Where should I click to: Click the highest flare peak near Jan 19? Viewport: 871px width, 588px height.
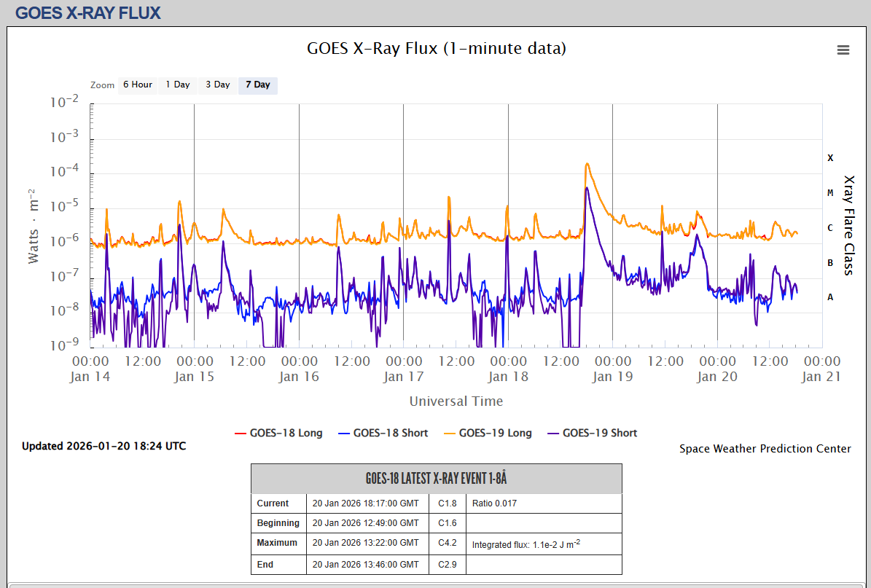587,165
